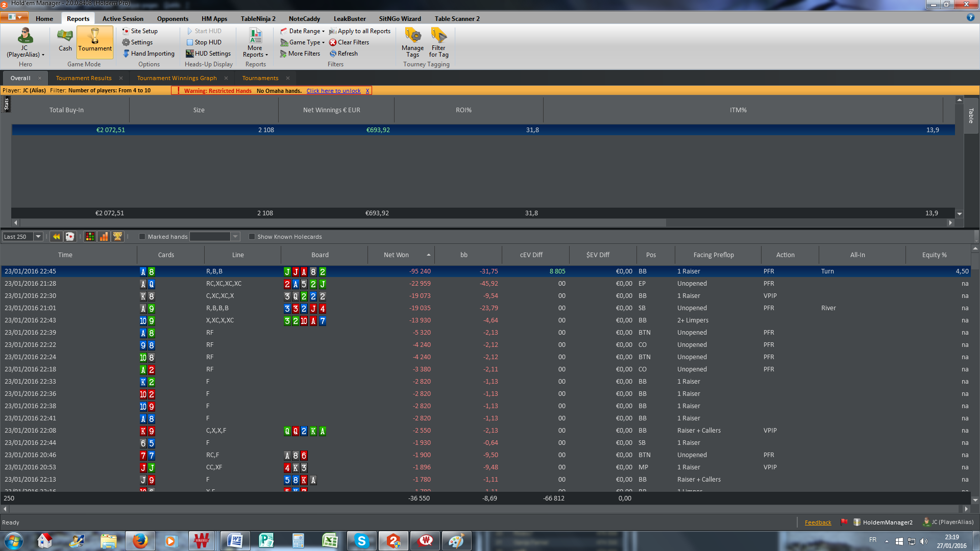The height and width of the screenshot is (551, 980).
Task: Open More Filters
Action: (300, 54)
